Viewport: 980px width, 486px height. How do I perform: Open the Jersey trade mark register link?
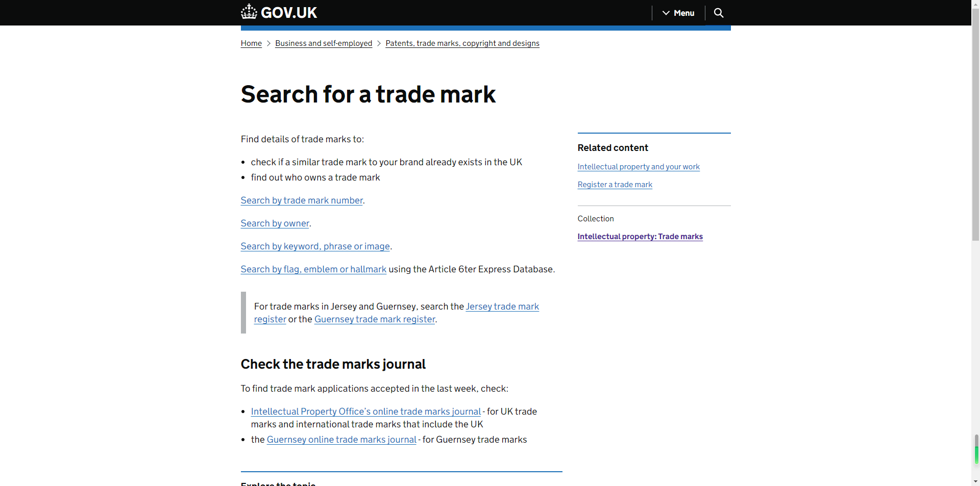(502, 306)
